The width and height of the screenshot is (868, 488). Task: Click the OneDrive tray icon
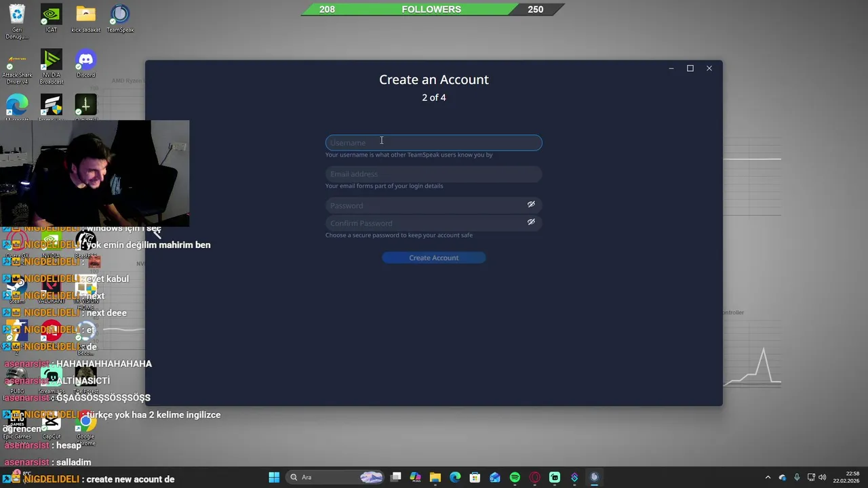point(783,477)
